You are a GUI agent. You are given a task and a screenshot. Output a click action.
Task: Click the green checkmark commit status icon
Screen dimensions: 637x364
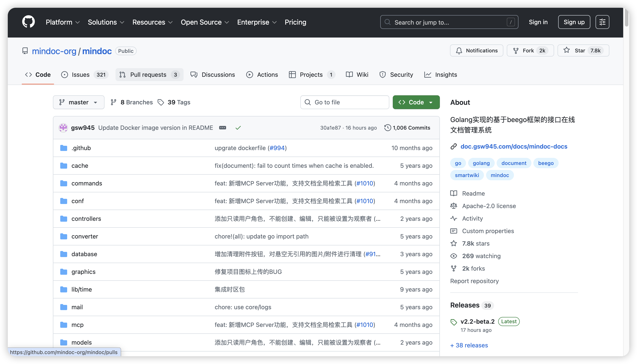point(238,128)
